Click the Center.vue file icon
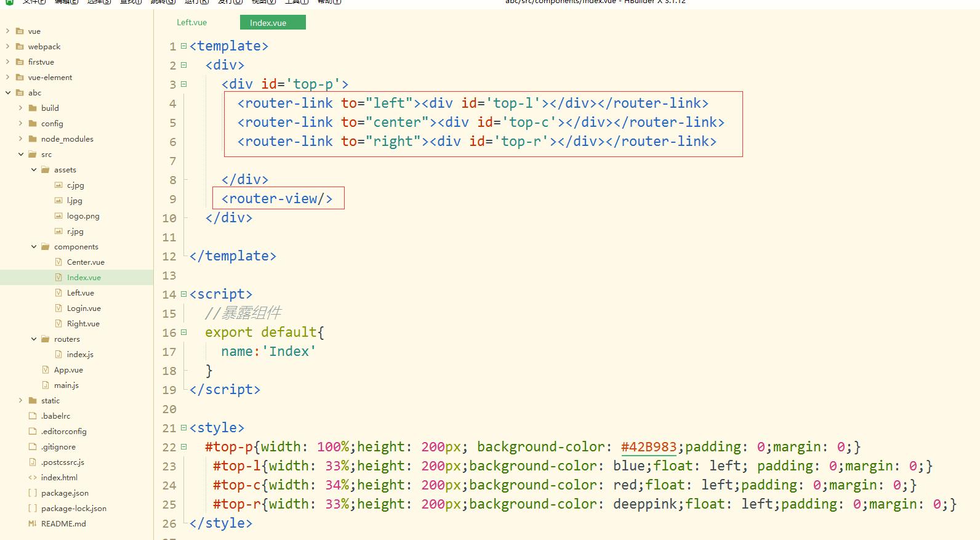 pyautogui.click(x=58, y=262)
